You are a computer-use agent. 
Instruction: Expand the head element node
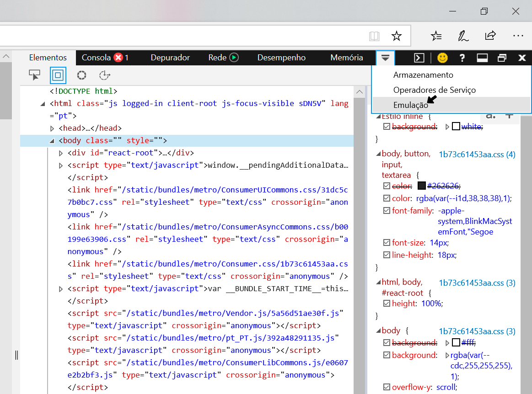coord(52,128)
